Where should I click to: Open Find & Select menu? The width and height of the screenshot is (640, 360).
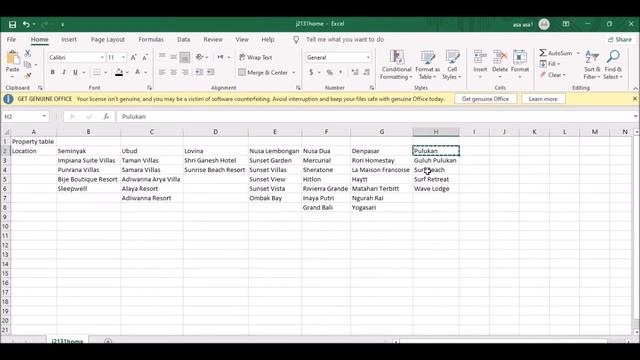pyautogui.click(x=613, y=64)
